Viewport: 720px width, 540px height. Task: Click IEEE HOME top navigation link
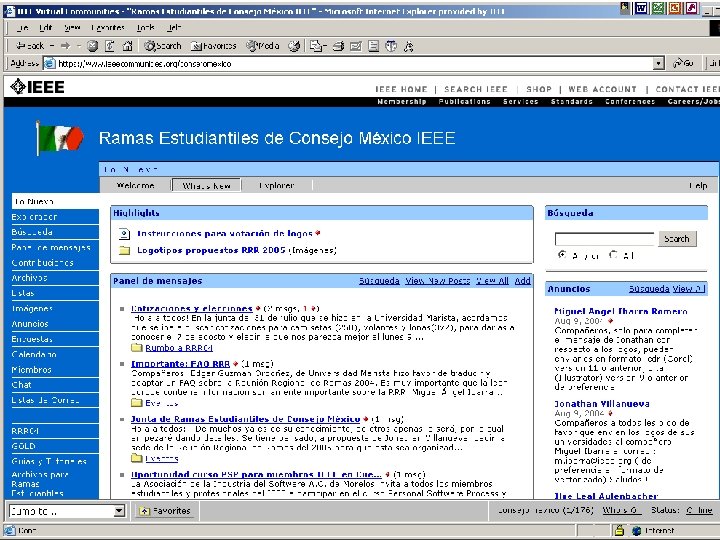coord(401,89)
